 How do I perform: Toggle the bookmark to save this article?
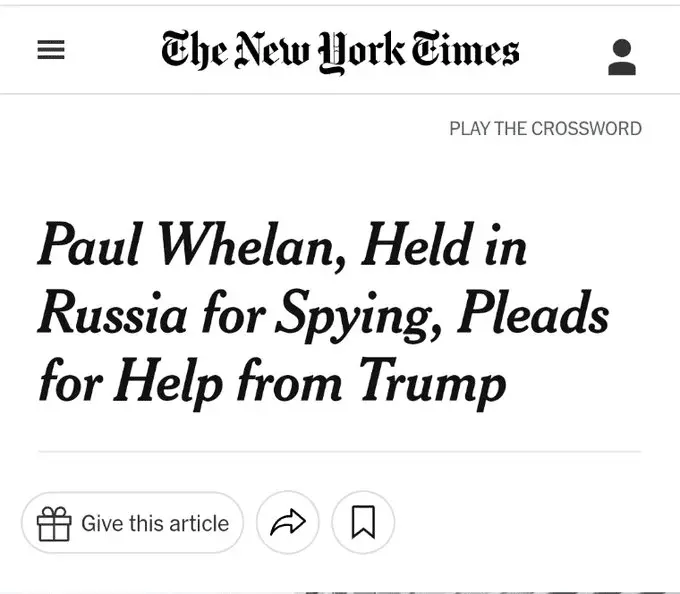(x=363, y=522)
